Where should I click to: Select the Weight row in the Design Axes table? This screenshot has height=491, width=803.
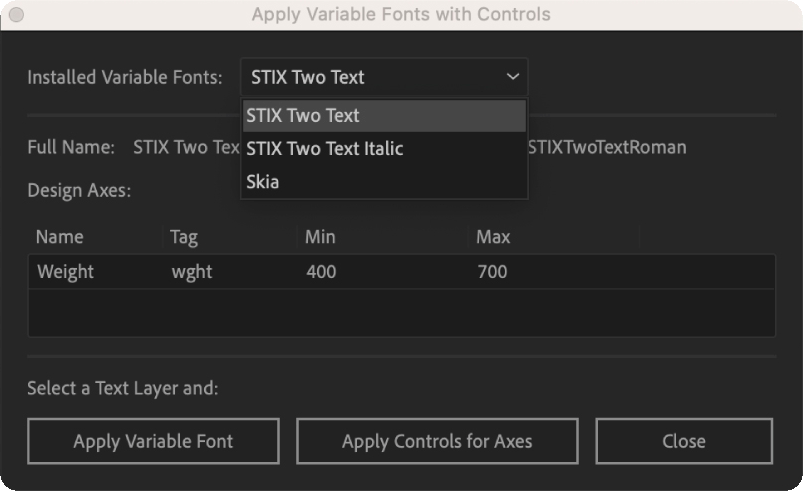click(x=402, y=272)
